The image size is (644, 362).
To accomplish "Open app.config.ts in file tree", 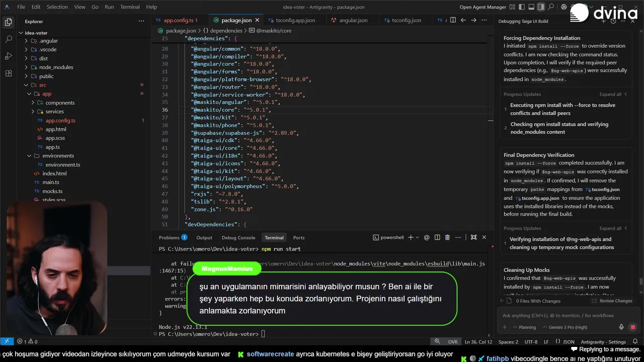I will (x=60, y=121).
